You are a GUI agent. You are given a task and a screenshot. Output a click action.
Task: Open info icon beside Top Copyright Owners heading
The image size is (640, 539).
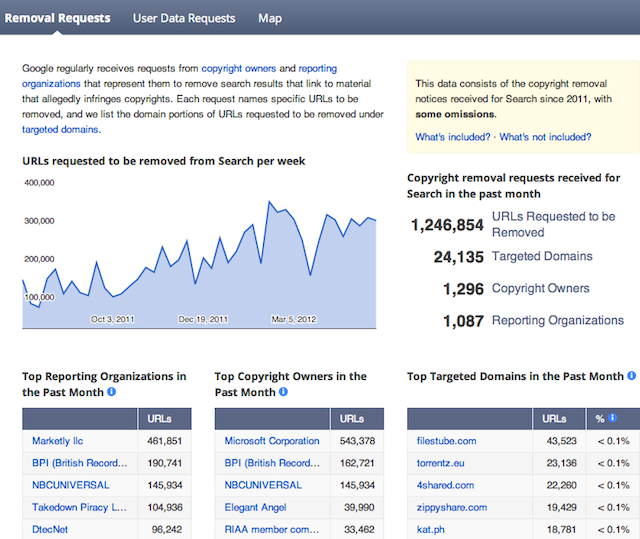(x=283, y=392)
